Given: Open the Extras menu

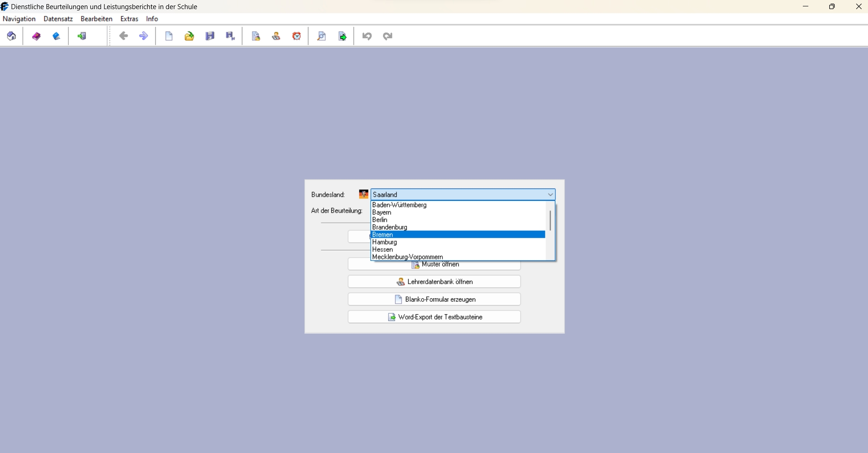Looking at the screenshot, I should [x=129, y=19].
